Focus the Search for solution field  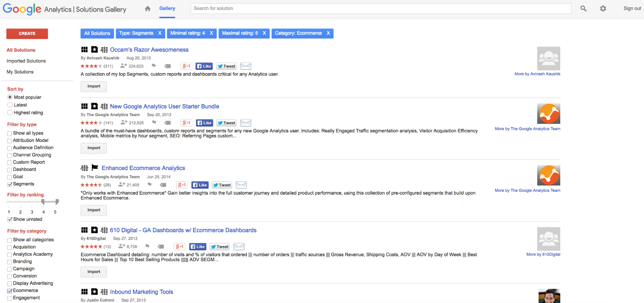coord(381,9)
